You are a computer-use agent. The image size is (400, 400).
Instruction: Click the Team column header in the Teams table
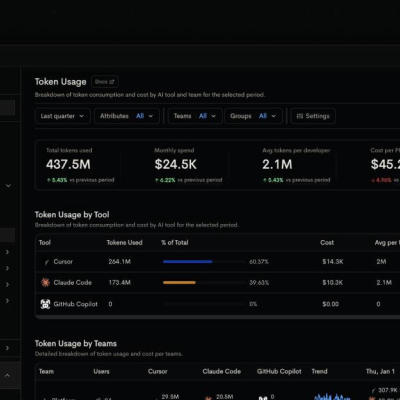[46, 371]
